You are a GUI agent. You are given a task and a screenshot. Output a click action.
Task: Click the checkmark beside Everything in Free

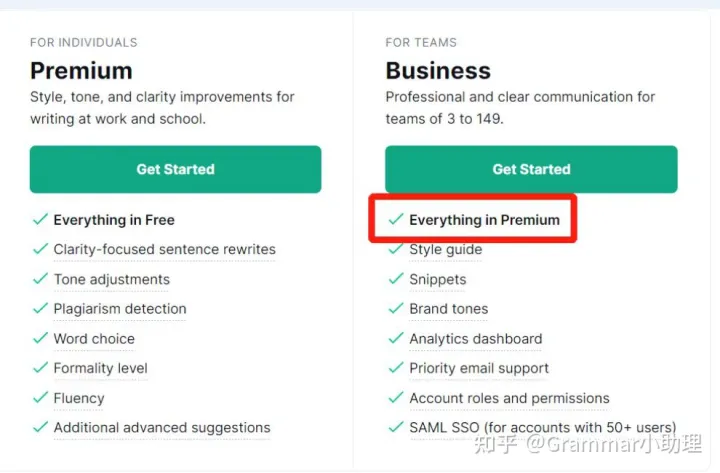pos(40,220)
